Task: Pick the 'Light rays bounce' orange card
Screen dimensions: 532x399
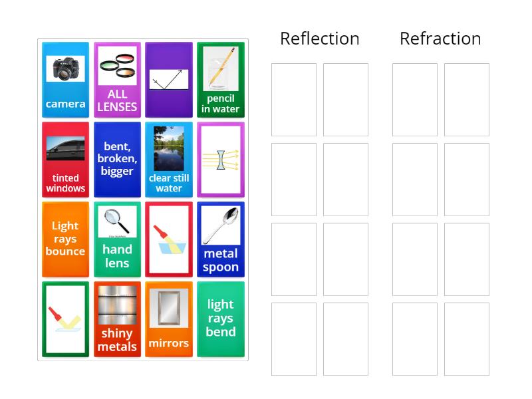Action: [x=65, y=239]
